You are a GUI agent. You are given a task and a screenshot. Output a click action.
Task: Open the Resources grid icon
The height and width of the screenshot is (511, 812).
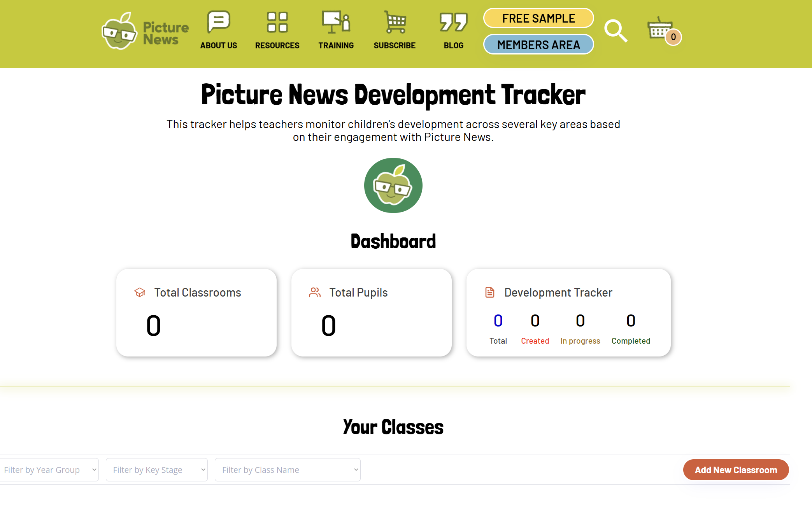277,22
